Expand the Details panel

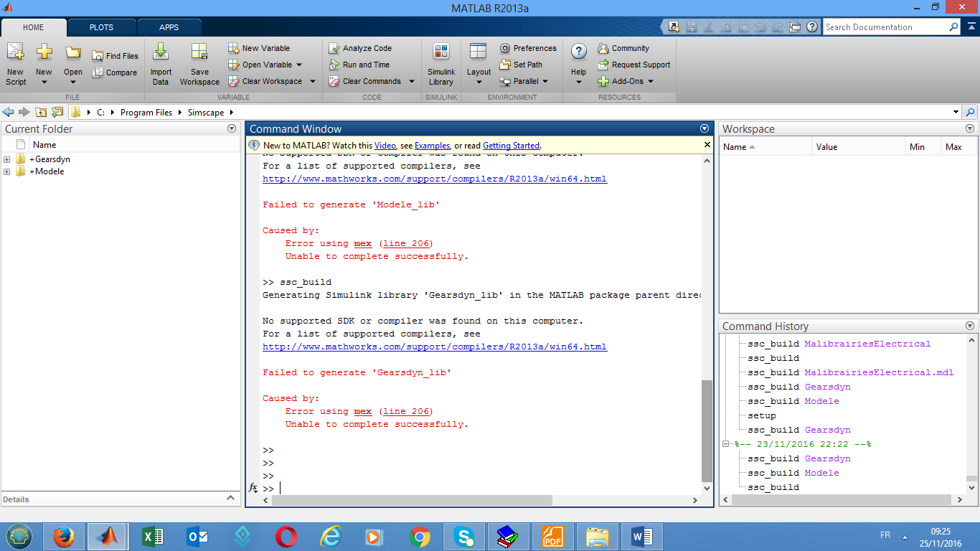tap(231, 498)
